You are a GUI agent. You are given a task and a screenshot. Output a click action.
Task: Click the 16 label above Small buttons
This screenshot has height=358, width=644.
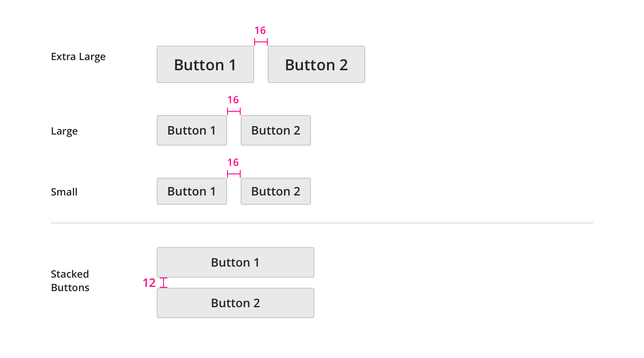(233, 162)
